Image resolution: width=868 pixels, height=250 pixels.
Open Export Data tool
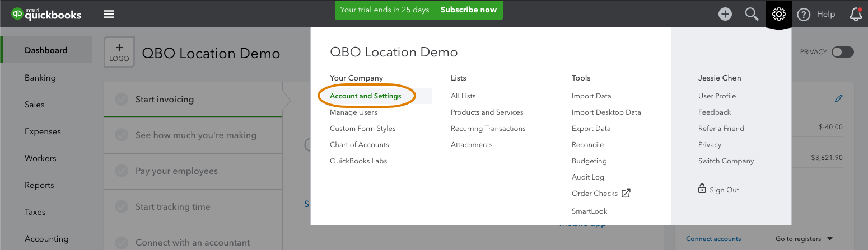point(591,129)
